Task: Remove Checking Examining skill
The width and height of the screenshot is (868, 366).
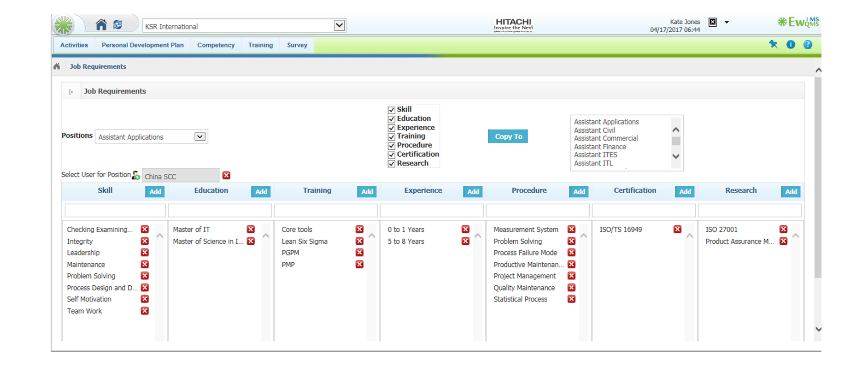Action: pos(145,229)
